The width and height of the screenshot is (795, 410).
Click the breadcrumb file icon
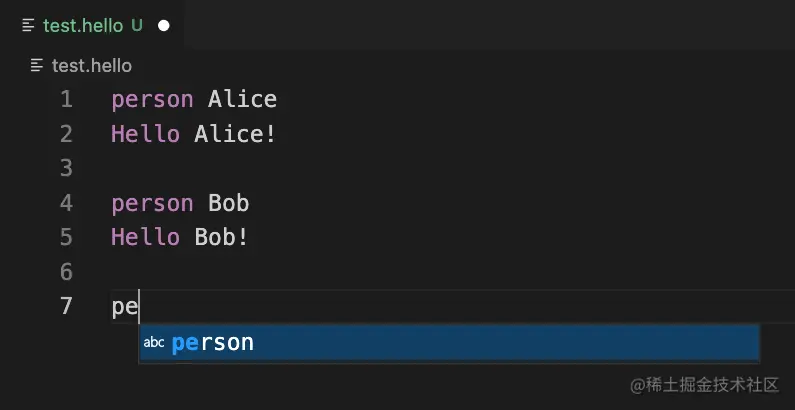tap(37, 65)
